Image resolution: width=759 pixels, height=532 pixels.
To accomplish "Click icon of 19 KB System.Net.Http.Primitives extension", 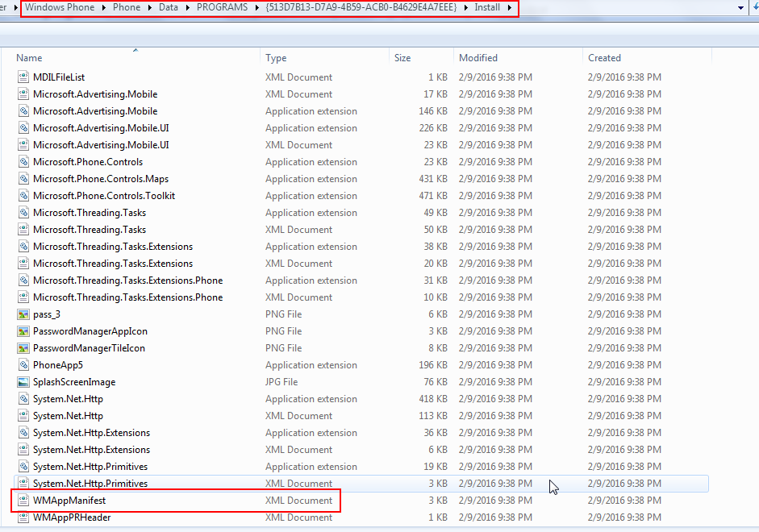I will (23, 467).
